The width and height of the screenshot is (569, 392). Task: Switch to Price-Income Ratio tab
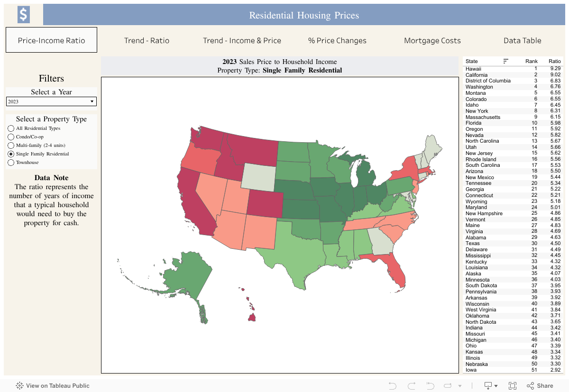click(51, 40)
